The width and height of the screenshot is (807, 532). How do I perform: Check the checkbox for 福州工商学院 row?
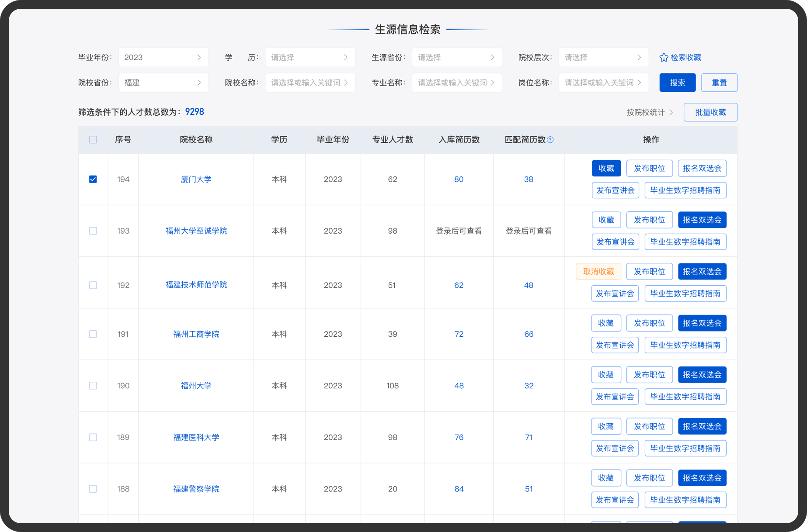click(x=93, y=334)
